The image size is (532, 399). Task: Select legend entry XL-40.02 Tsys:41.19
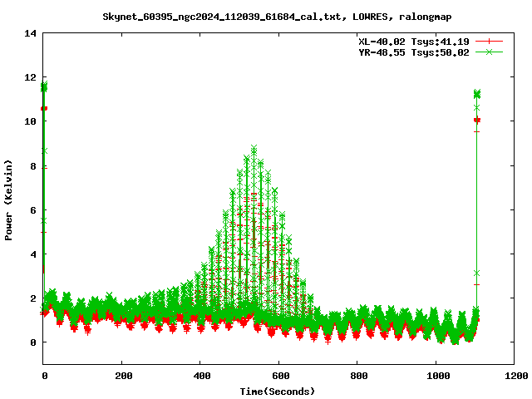[414, 42]
